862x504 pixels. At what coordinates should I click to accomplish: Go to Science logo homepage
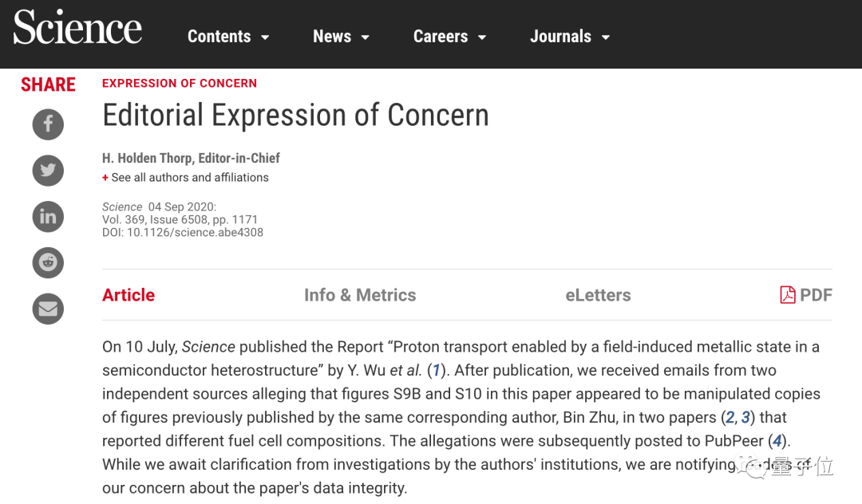[77, 27]
